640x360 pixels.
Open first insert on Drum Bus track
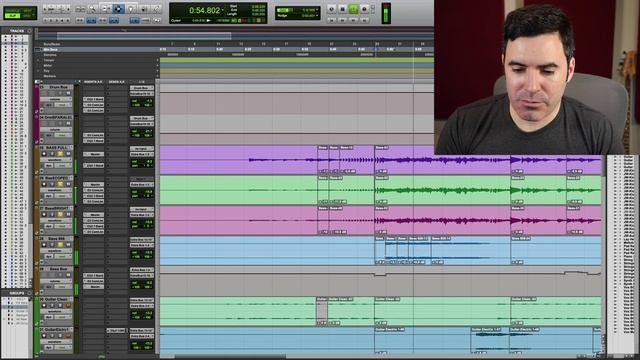(93, 99)
